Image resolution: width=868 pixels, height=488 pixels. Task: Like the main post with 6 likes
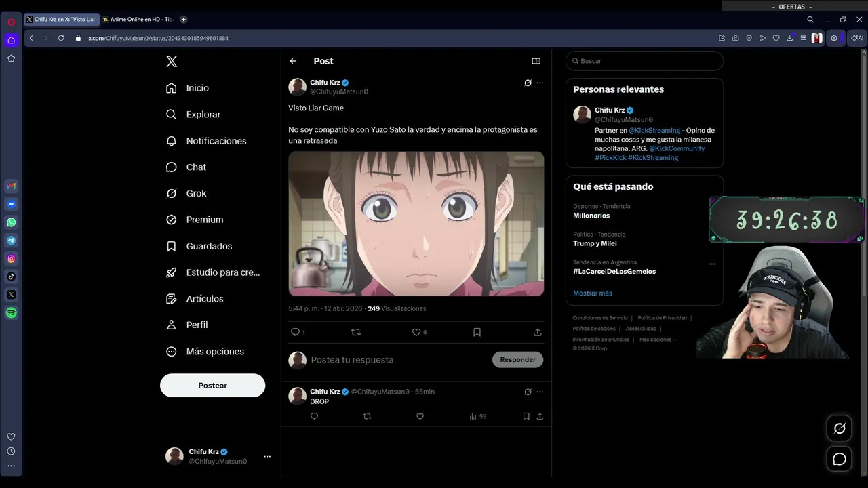[419, 332]
